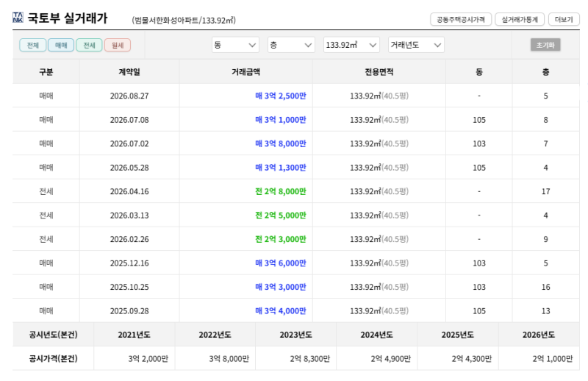Click floor value 16 in 2025.10.25 row

point(545,287)
